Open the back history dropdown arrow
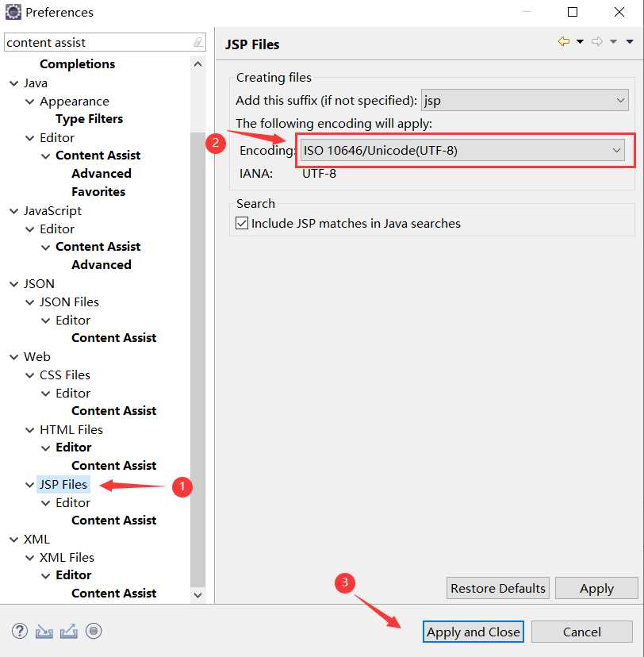Screen dimensions: 644x657 point(580,41)
